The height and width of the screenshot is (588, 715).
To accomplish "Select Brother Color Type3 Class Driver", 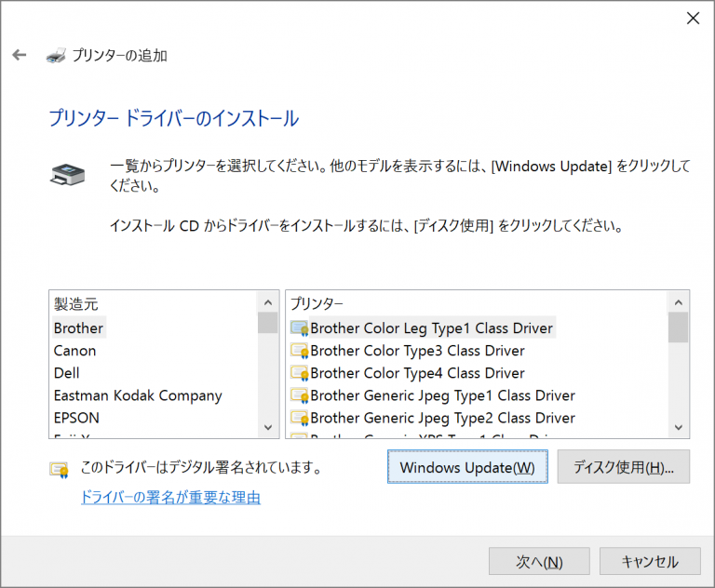I will pos(417,351).
